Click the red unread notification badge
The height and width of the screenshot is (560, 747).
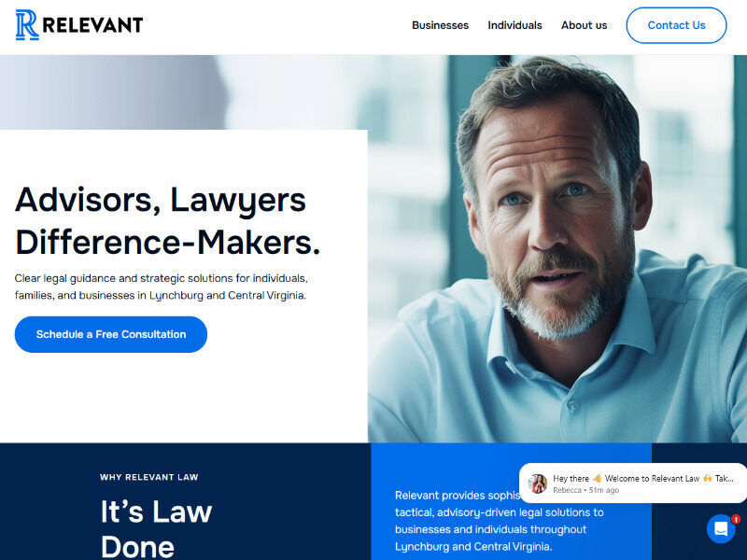pos(736,519)
